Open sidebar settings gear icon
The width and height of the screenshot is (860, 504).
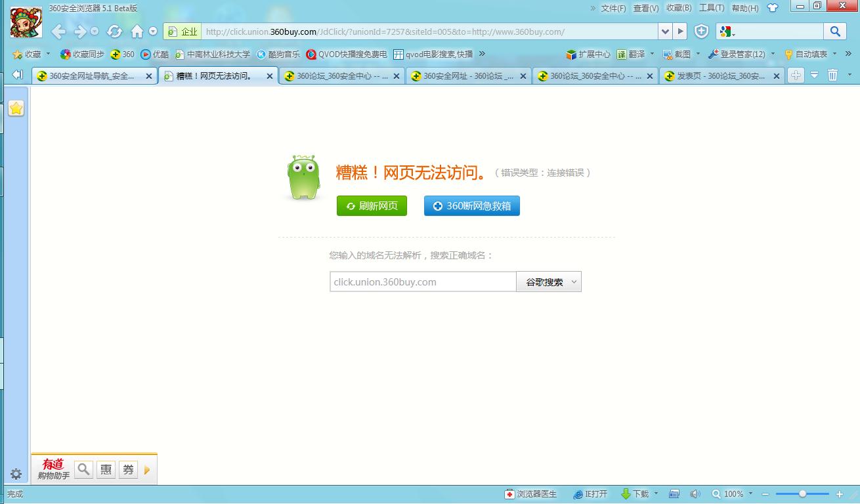(x=16, y=474)
